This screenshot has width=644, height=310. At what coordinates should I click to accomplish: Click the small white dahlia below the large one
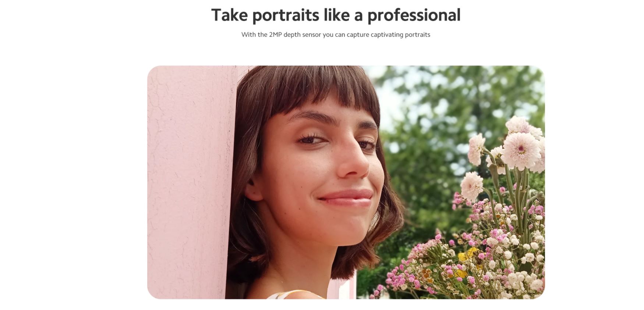471,186
